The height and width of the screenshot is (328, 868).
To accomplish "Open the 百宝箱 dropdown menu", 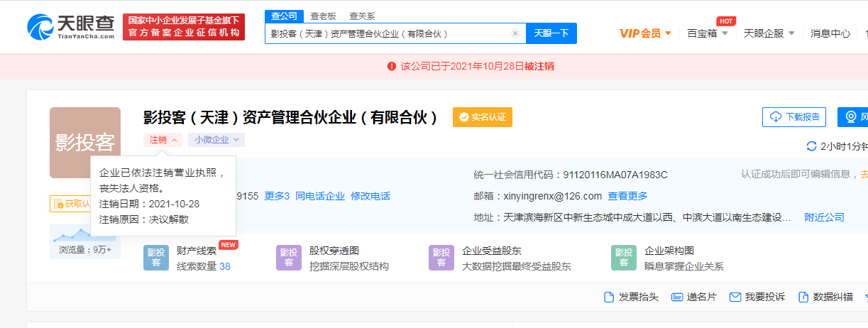I will tap(708, 33).
